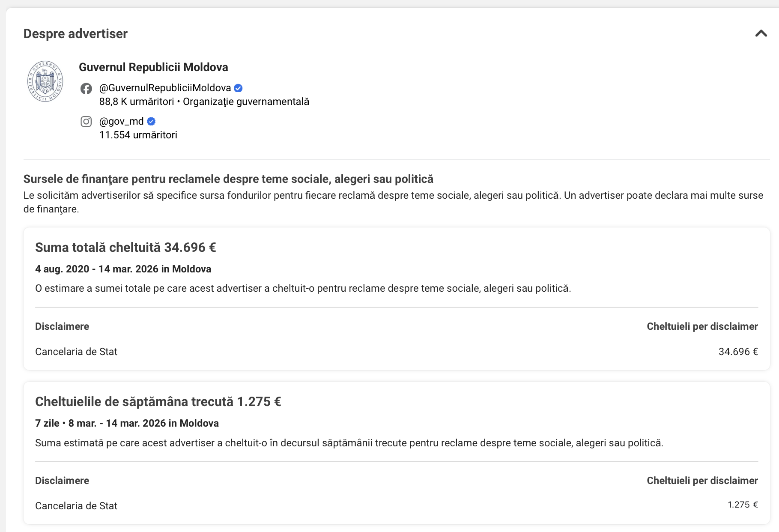Click the 11.554 urmăritori Instagram follower count
The height and width of the screenshot is (532, 779).
138,135
